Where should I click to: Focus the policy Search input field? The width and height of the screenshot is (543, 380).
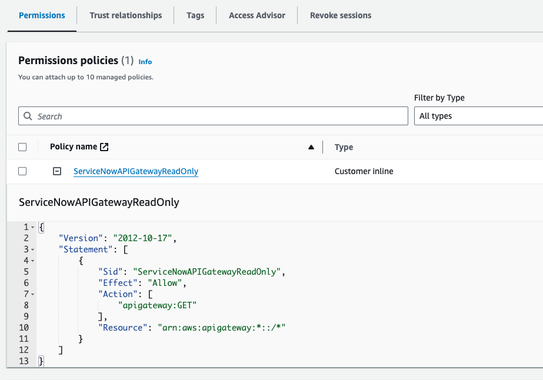pos(213,116)
